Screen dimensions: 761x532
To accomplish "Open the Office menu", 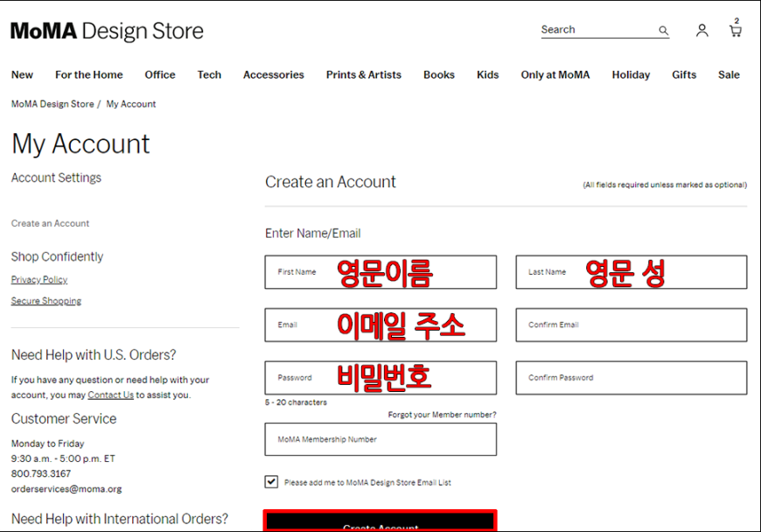I will click(x=160, y=74).
